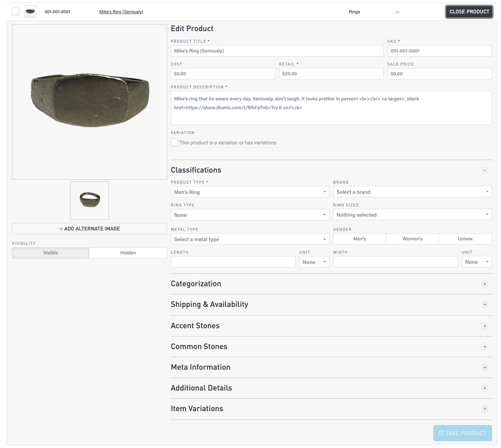Screen dimensions: 501x448
Task: Tick the product row selection checkbox
Action: coord(15,11)
